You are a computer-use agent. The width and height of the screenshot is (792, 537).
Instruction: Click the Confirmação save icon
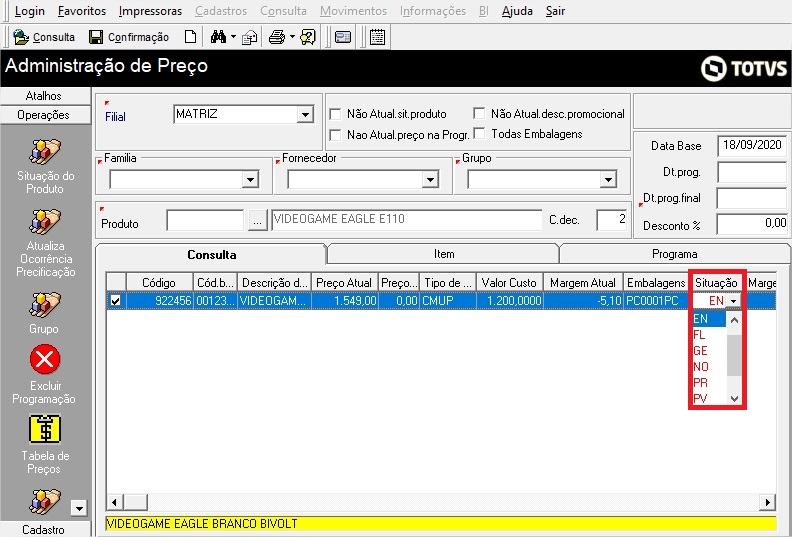click(x=96, y=37)
